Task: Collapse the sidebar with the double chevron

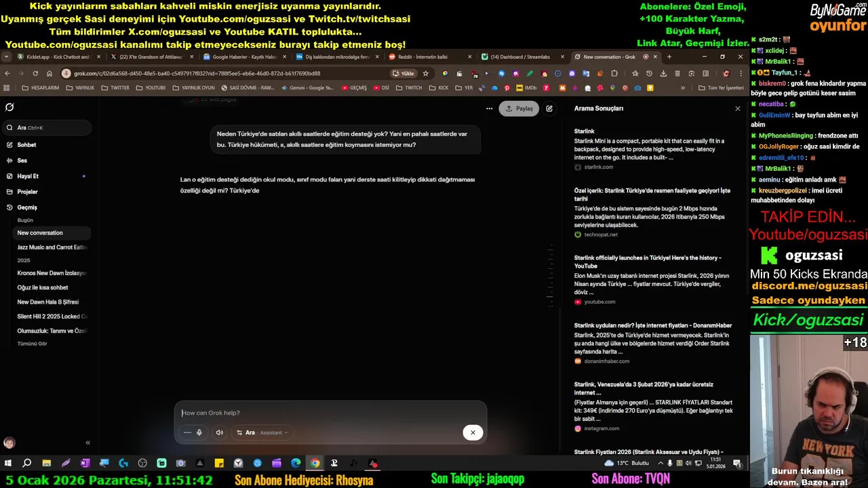Action: pos(87,443)
